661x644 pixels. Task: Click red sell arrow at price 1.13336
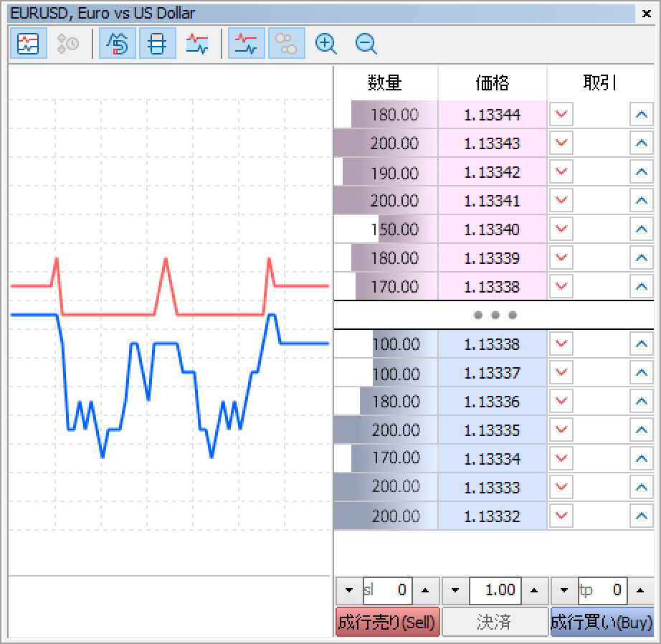pos(561,401)
